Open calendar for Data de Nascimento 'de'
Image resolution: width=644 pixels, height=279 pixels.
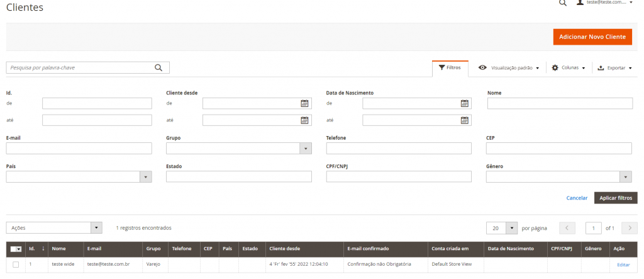(x=465, y=103)
